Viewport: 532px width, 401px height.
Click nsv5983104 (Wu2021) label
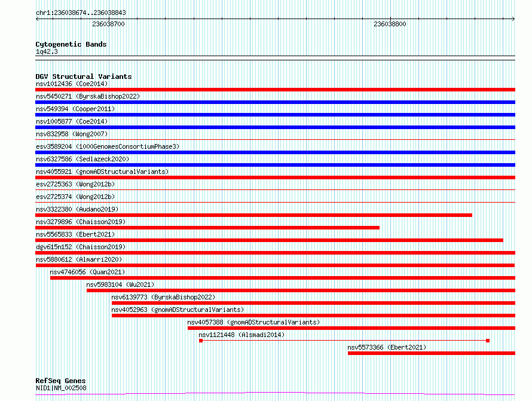coord(120,284)
